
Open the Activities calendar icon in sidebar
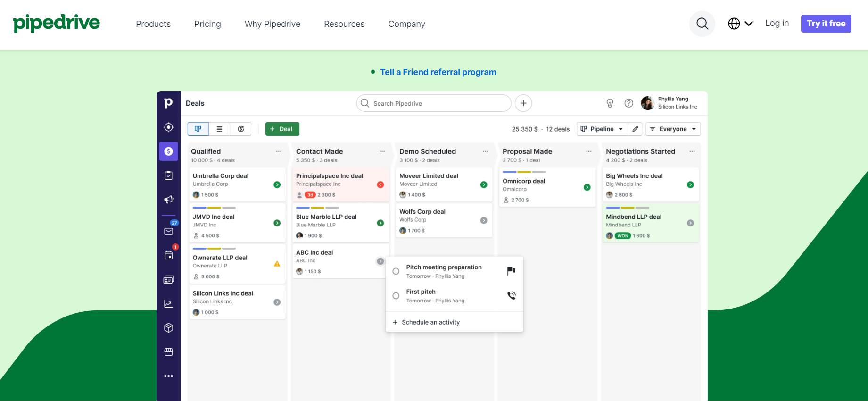click(168, 255)
